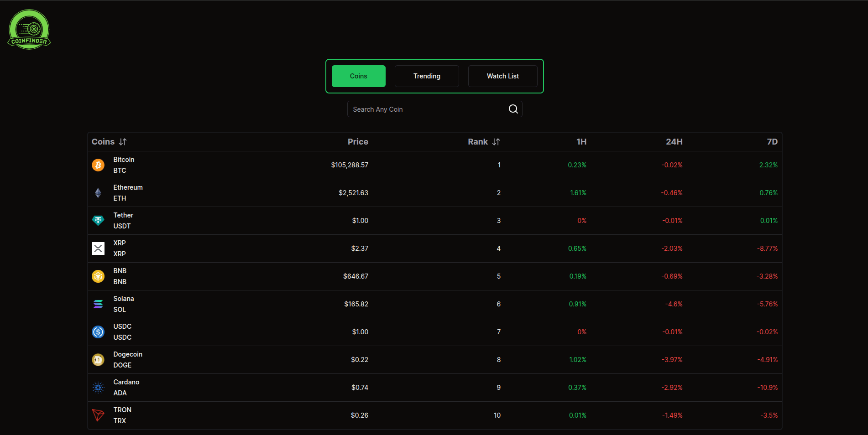This screenshot has height=435, width=868.
Task: Select the Coins tab
Action: tap(358, 76)
